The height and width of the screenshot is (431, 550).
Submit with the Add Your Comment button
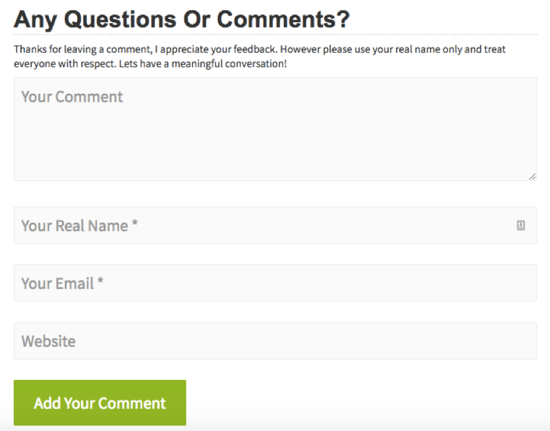(100, 403)
